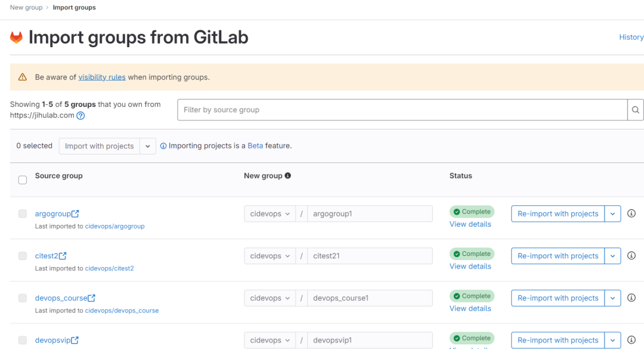Check the checkbox for the devops_course row
Viewport: 644px width, 349px height.
coord(22,298)
